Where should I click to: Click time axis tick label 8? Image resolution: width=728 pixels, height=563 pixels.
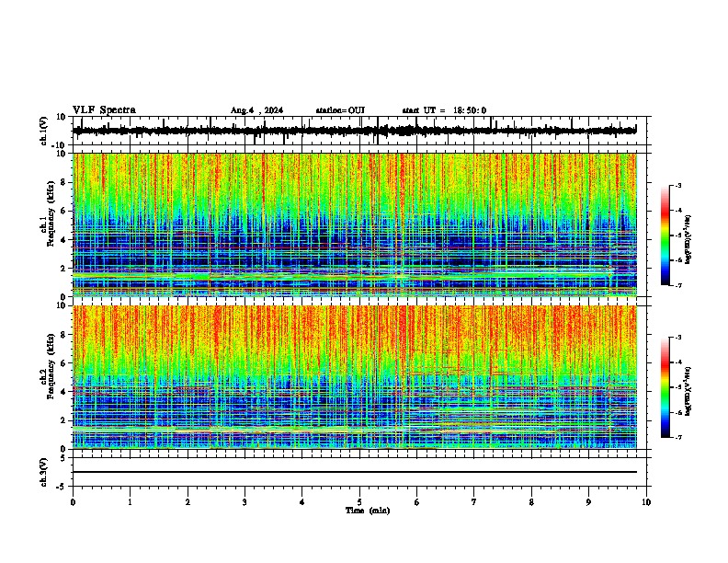point(531,502)
